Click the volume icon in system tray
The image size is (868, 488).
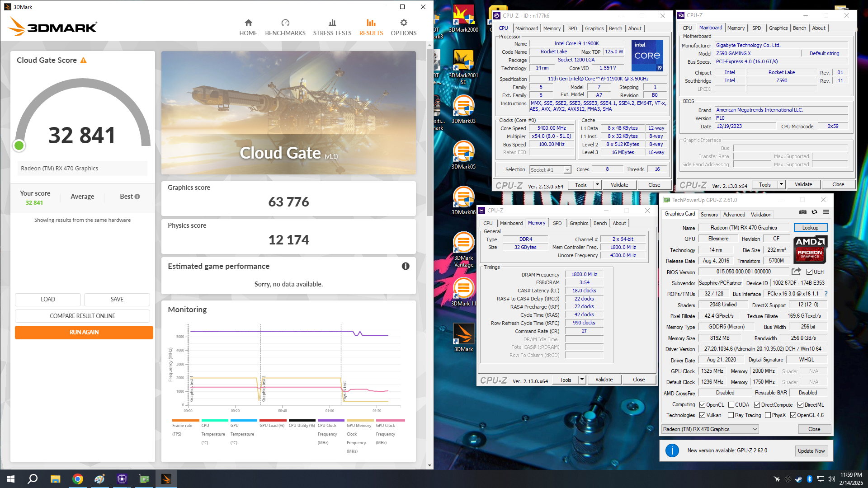click(831, 479)
